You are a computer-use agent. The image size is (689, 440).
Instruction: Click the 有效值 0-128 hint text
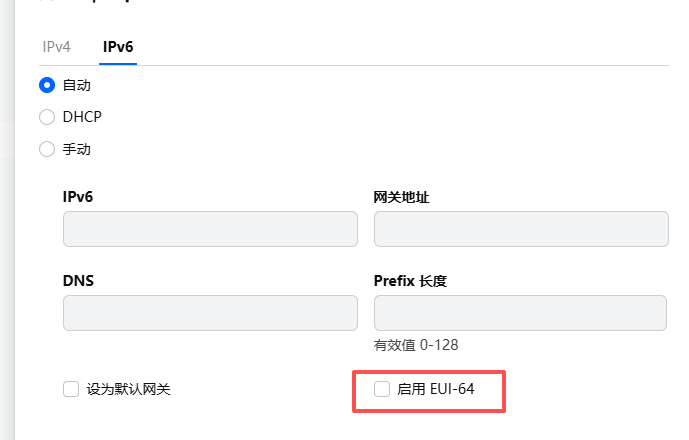point(416,345)
